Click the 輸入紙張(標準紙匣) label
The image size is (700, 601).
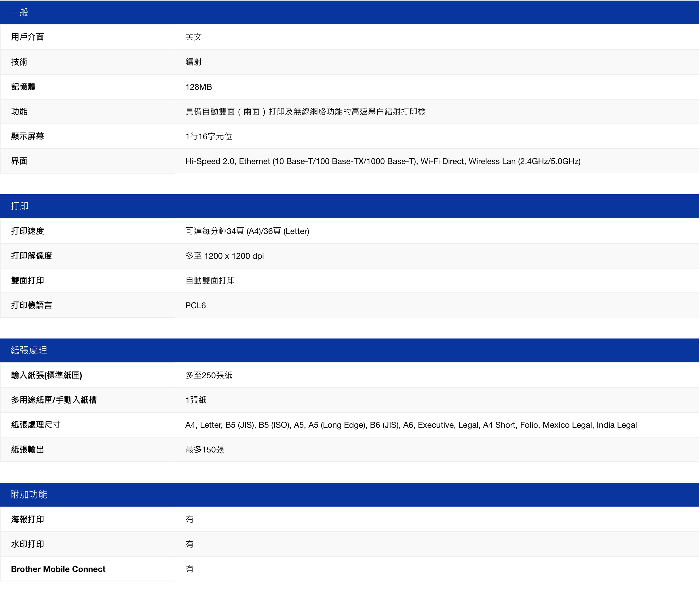pos(46,375)
